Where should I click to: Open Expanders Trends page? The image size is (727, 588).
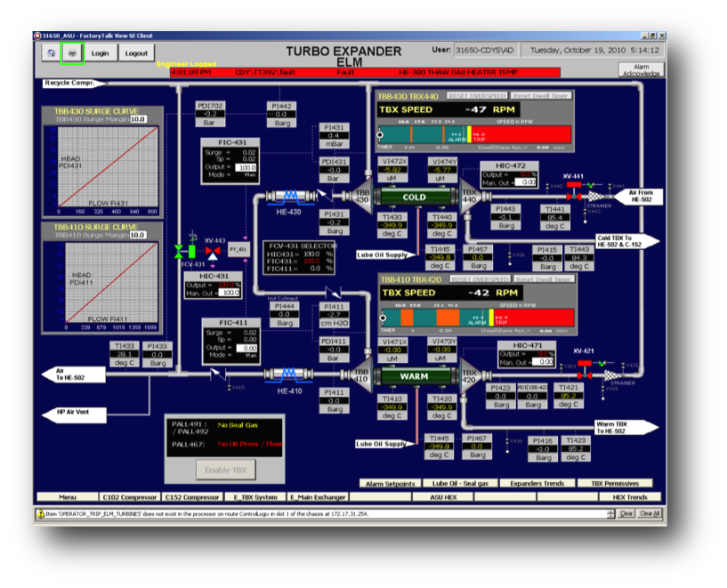[x=537, y=483]
